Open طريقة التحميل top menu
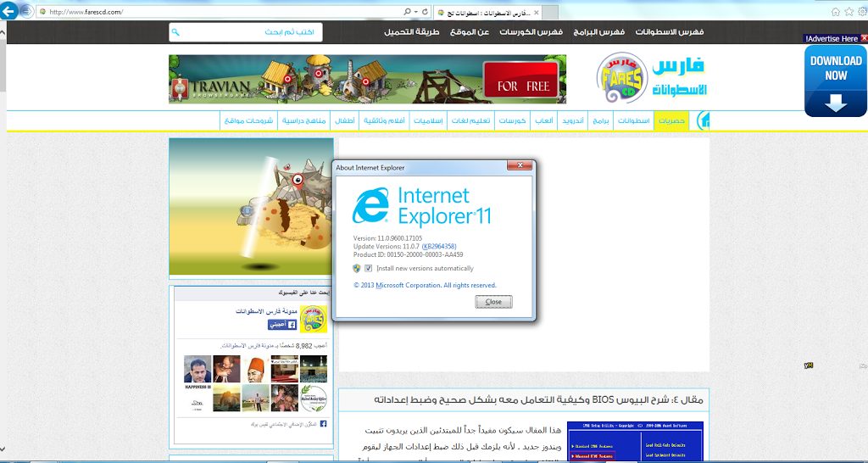The width and height of the screenshot is (868, 463). pyautogui.click(x=412, y=32)
